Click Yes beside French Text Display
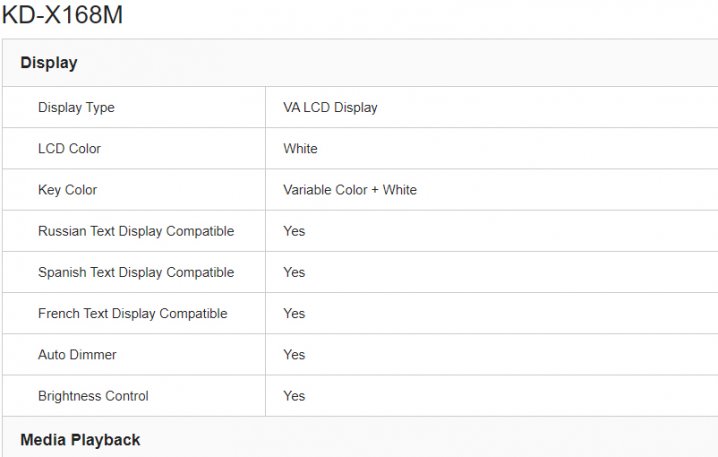The image size is (718, 457). [x=294, y=313]
